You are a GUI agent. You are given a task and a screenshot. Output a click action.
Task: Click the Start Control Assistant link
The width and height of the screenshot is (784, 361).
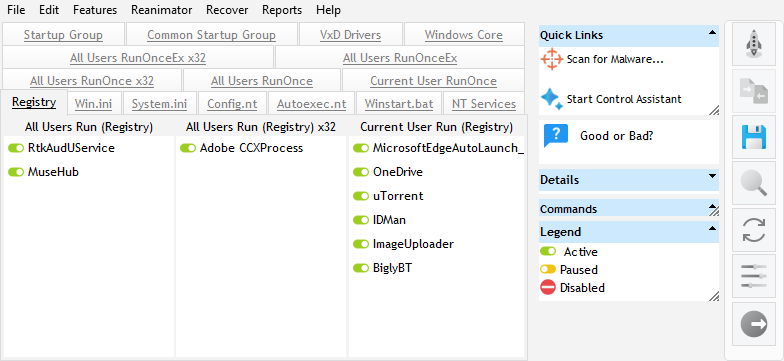pyautogui.click(x=624, y=99)
